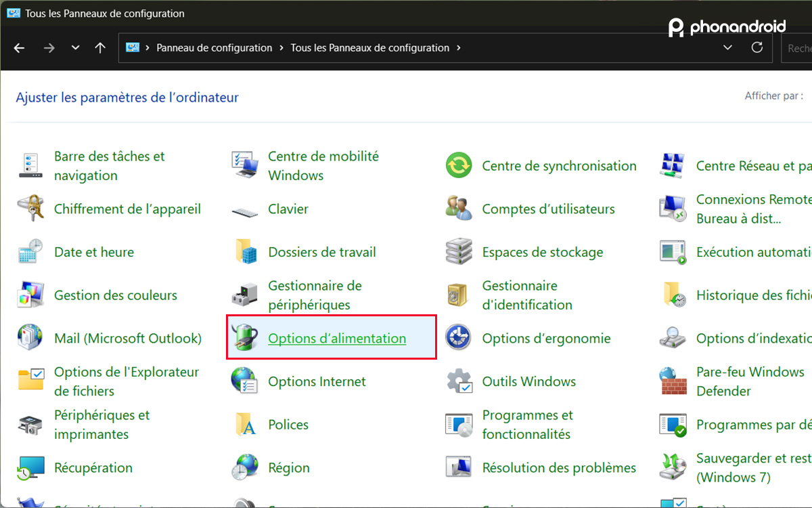This screenshot has width=812, height=508.
Task: Open Périphériques et imprimantes icon
Action: coord(31,425)
